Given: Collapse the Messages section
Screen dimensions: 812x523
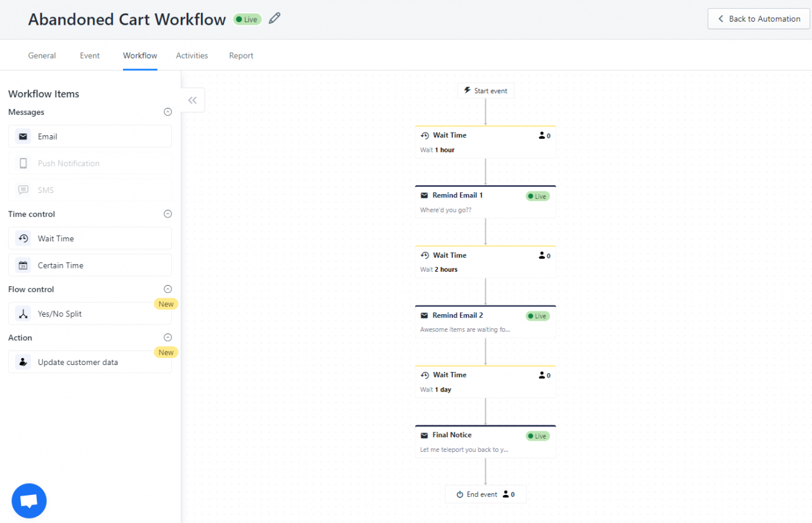Looking at the screenshot, I should [x=167, y=112].
